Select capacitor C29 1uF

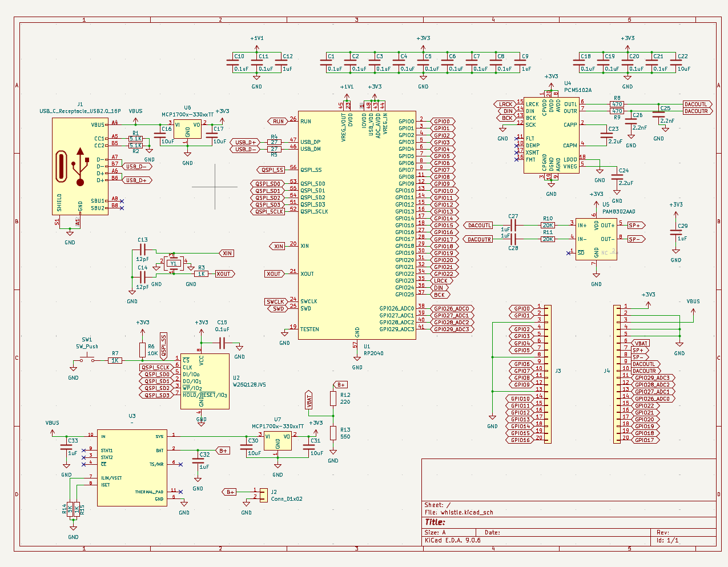point(676,232)
